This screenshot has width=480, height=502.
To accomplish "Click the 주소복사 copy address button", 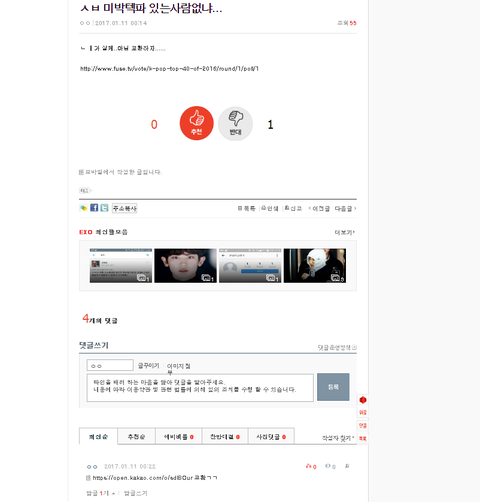I will pos(124,208).
